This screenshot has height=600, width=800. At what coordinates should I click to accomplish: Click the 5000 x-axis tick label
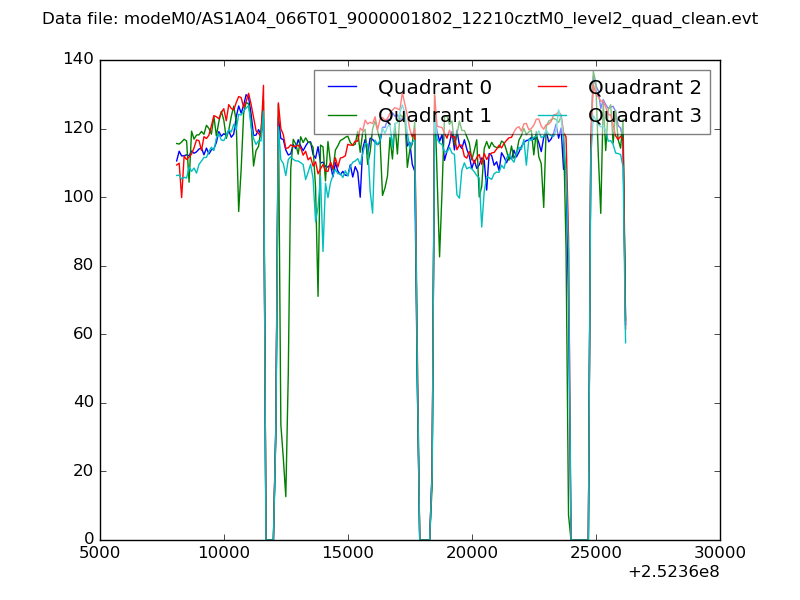coord(100,553)
